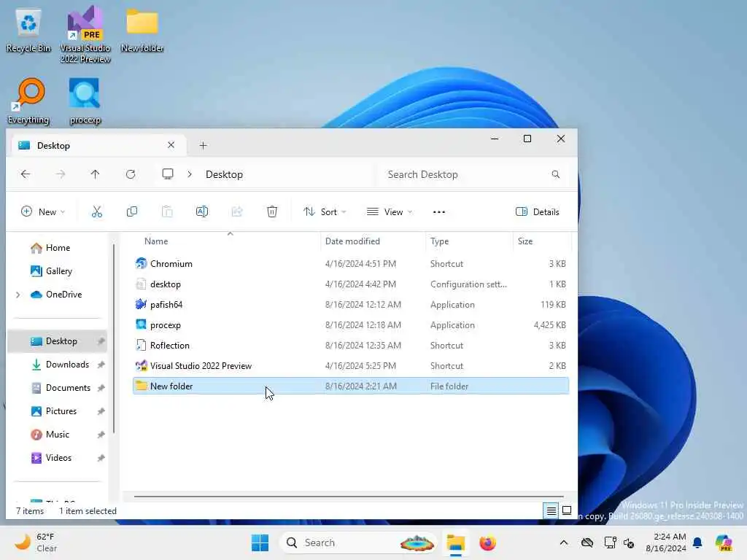Launch Firefox from the taskbar
This screenshot has height=560, width=747.
[x=487, y=542]
